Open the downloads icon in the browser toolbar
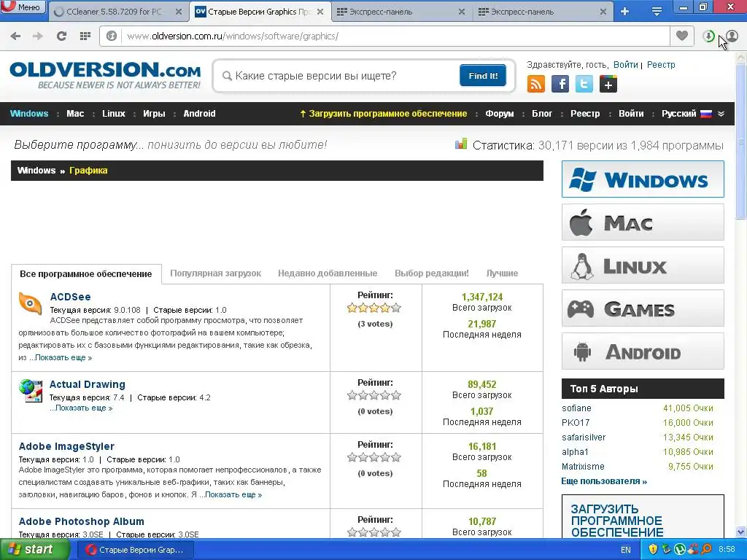The width and height of the screenshot is (747, 560). coord(708,36)
